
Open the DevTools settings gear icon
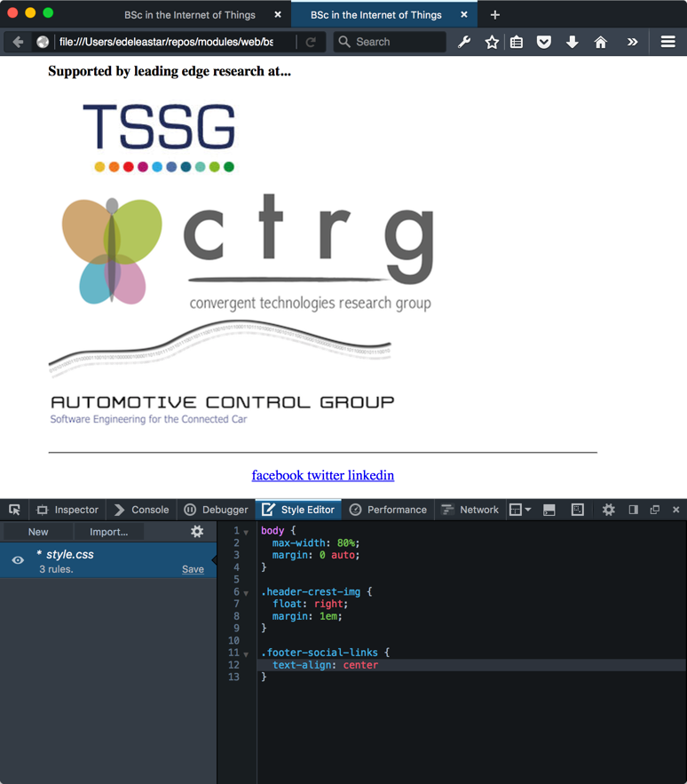click(608, 510)
